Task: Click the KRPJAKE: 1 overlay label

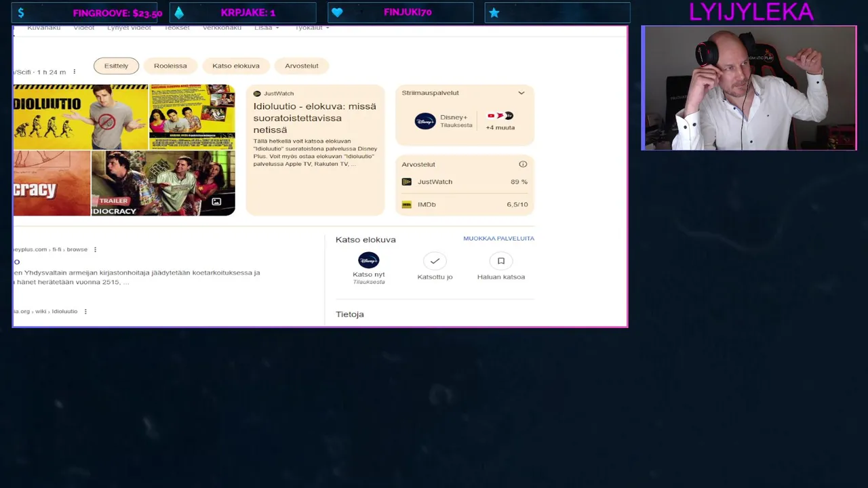Action: click(248, 12)
